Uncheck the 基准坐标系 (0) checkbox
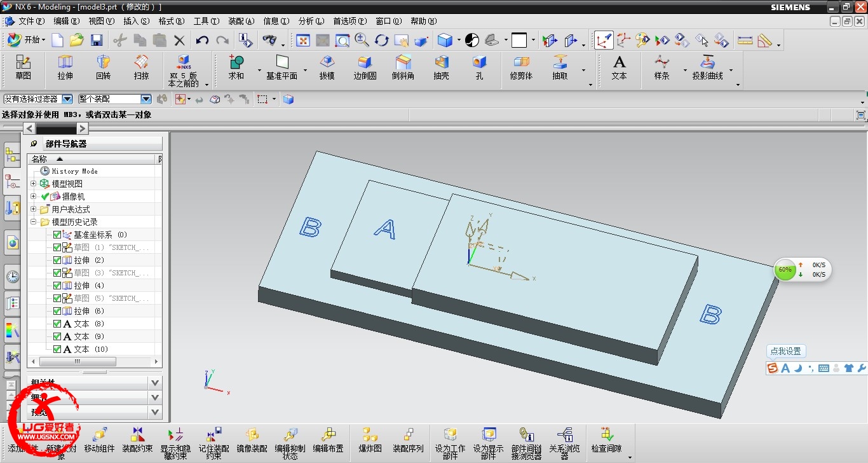 coord(57,235)
